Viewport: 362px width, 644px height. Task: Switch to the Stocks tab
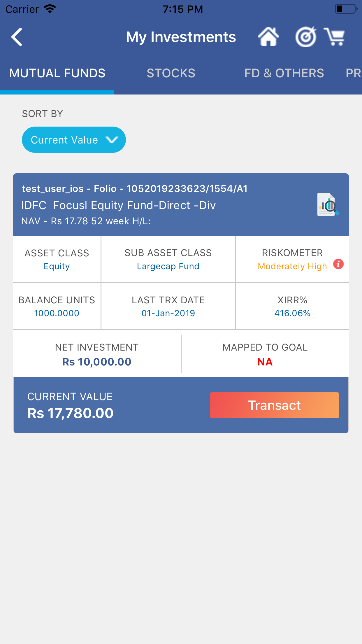(x=171, y=73)
